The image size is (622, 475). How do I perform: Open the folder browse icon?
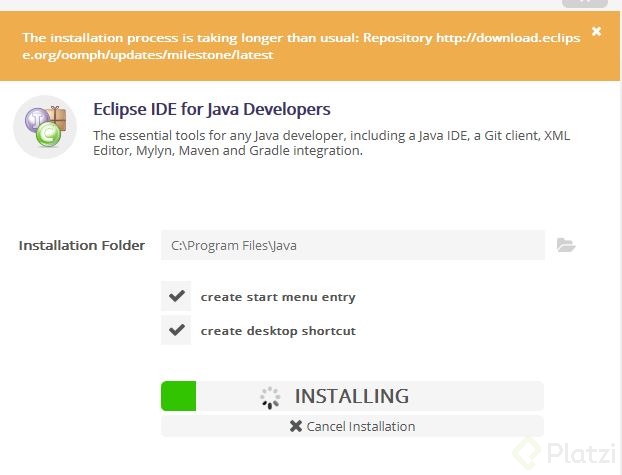(566, 245)
